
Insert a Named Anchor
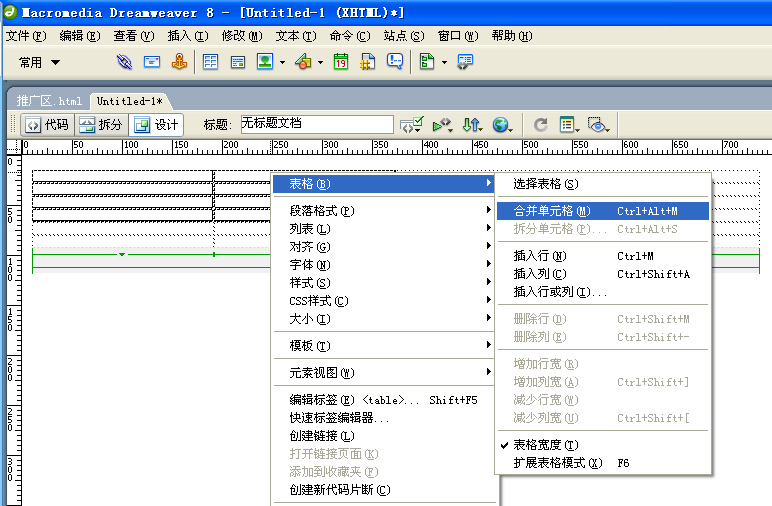pos(179,62)
